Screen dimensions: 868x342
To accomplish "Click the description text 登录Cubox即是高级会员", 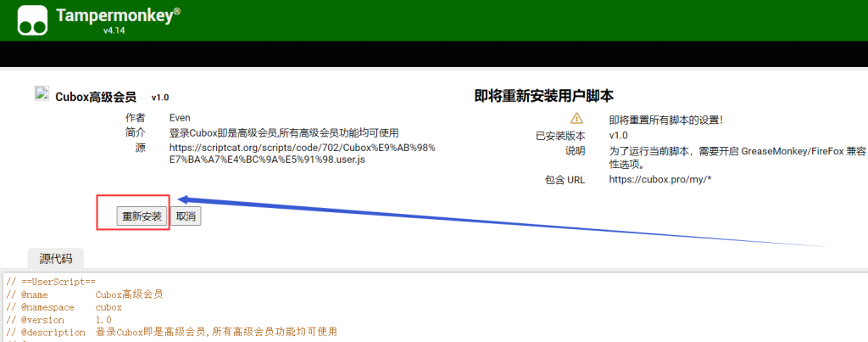I will pos(284,133).
